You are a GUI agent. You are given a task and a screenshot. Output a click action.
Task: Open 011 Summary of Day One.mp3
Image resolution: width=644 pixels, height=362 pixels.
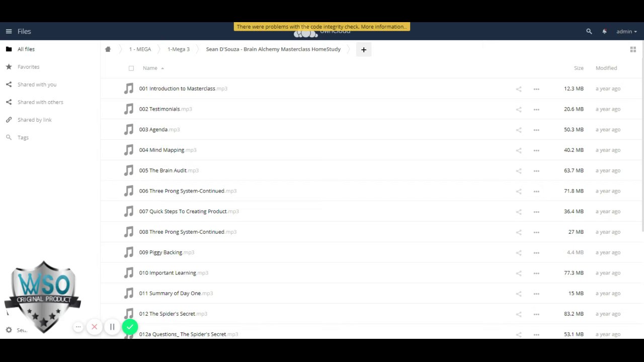176,293
